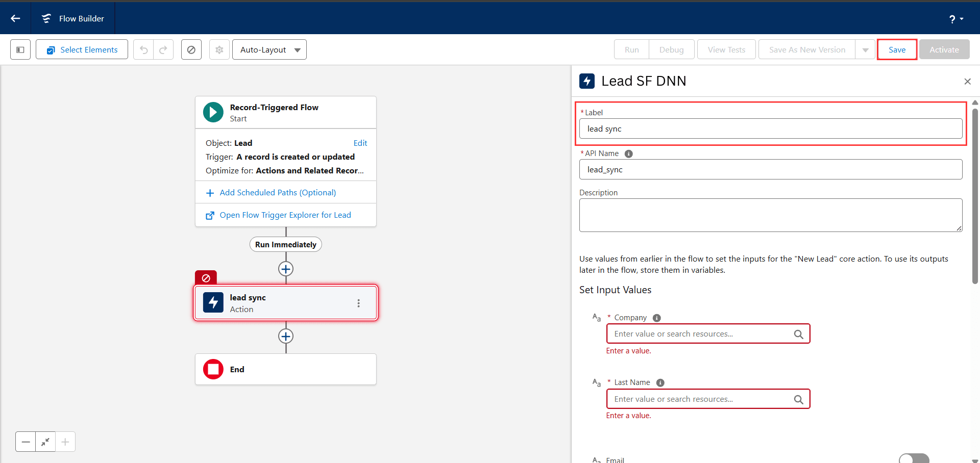Click the 'lead sync' action label text
This screenshot has width=980, height=463.
pos(248,298)
